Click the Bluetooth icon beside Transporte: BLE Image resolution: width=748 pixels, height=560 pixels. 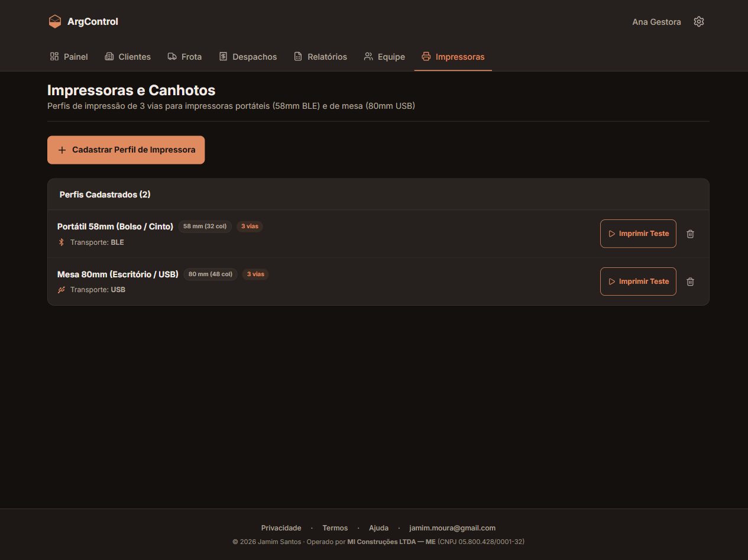tap(61, 242)
